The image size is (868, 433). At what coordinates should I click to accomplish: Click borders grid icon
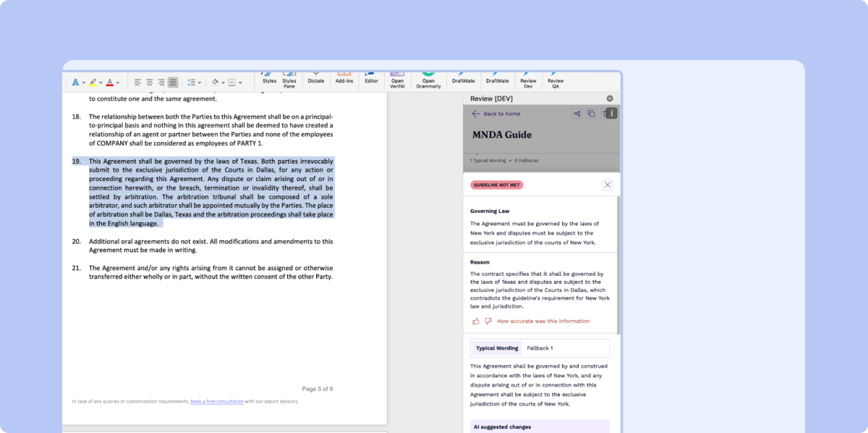pos(232,83)
